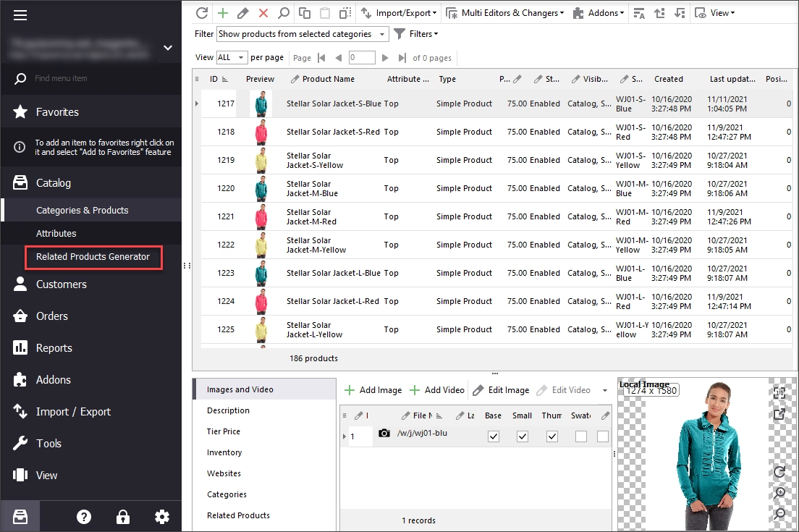The image size is (799, 532).
Task: Open Customers menu section
Action: point(61,284)
